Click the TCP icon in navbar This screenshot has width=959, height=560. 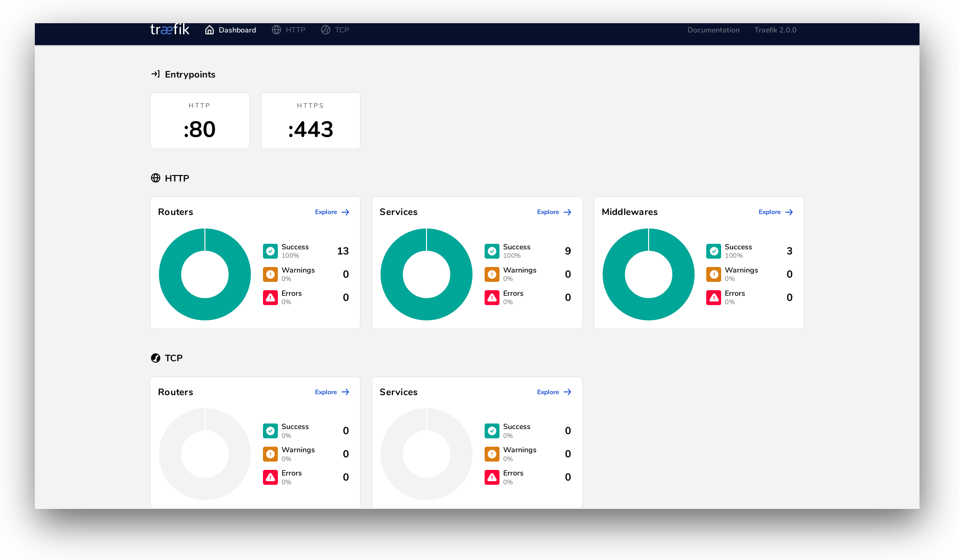tap(326, 30)
